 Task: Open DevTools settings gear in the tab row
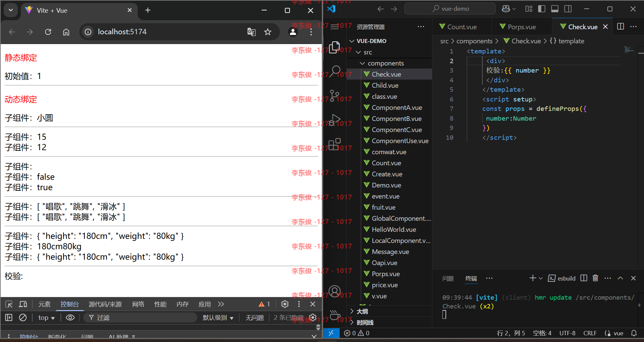click(285, 304)
